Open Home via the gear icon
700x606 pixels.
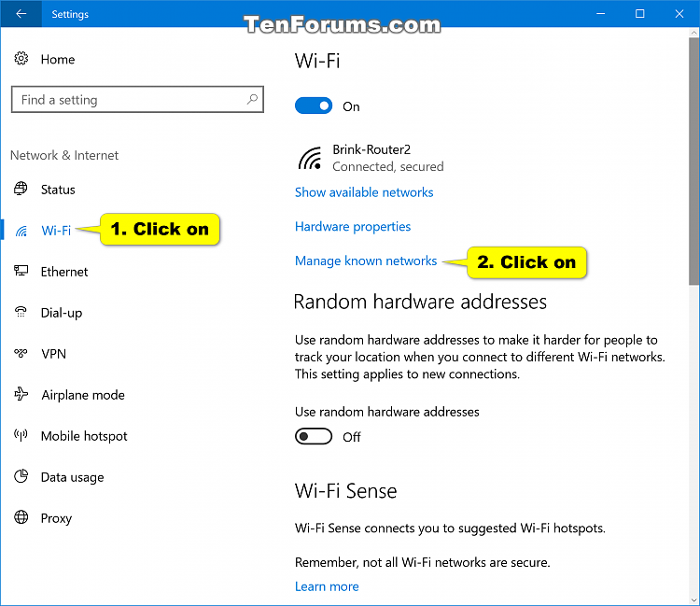click(21, 59)
